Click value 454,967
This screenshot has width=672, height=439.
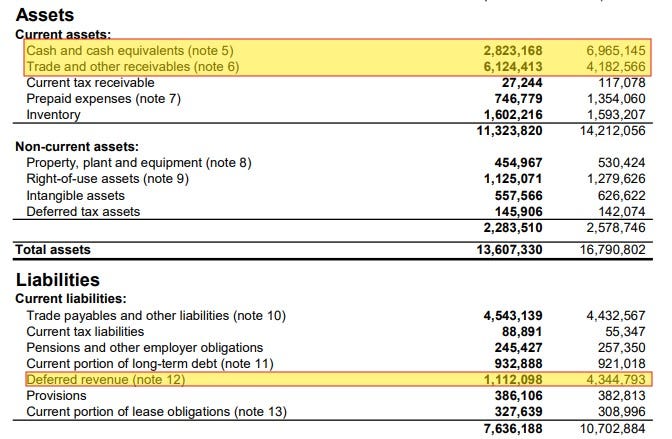coord(519,163)
